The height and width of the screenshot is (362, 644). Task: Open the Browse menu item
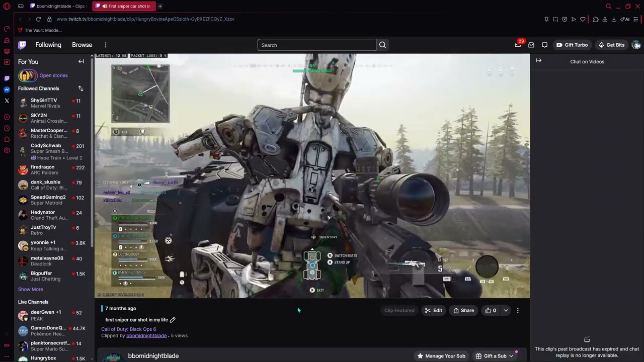coord(82,45)
